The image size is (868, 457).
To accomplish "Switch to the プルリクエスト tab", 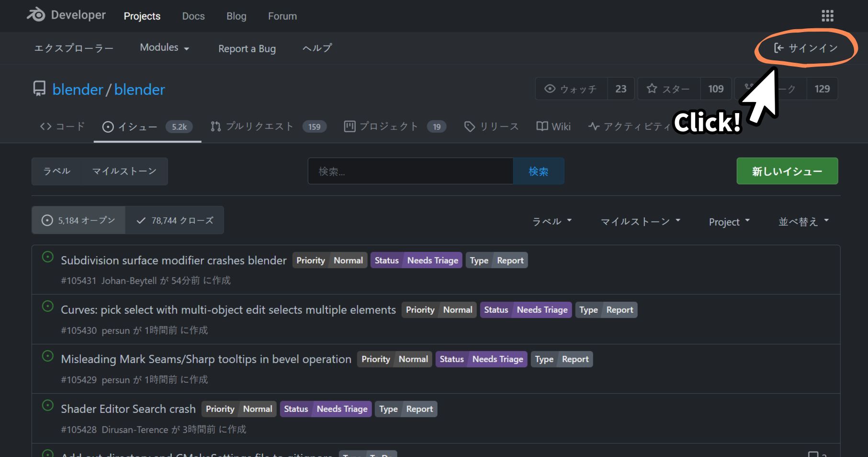I will tap(268, 126).
